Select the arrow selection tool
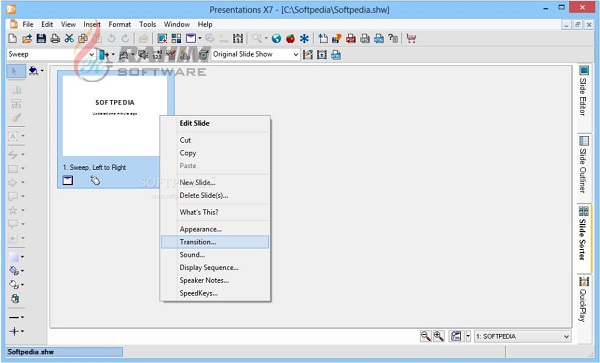Viewport: 600px width, 363px height. [15, 71]
